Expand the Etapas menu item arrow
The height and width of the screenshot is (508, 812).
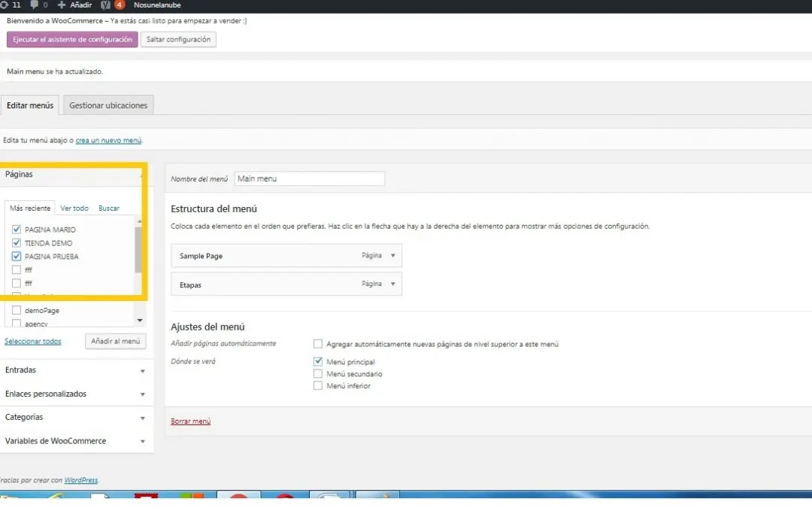point(392,284)
